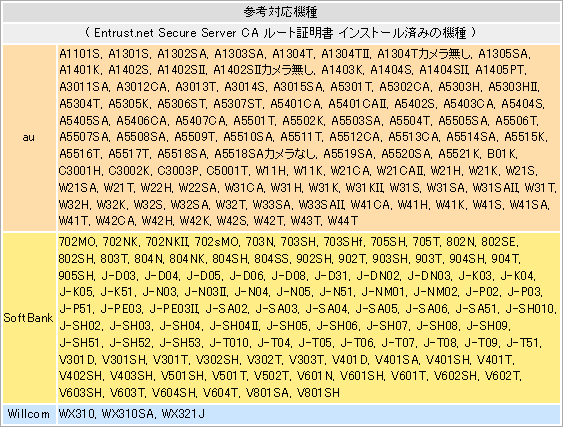Click model J-K04
The height and width of the screenshot is (427, 563).
(x=517, y=276)
